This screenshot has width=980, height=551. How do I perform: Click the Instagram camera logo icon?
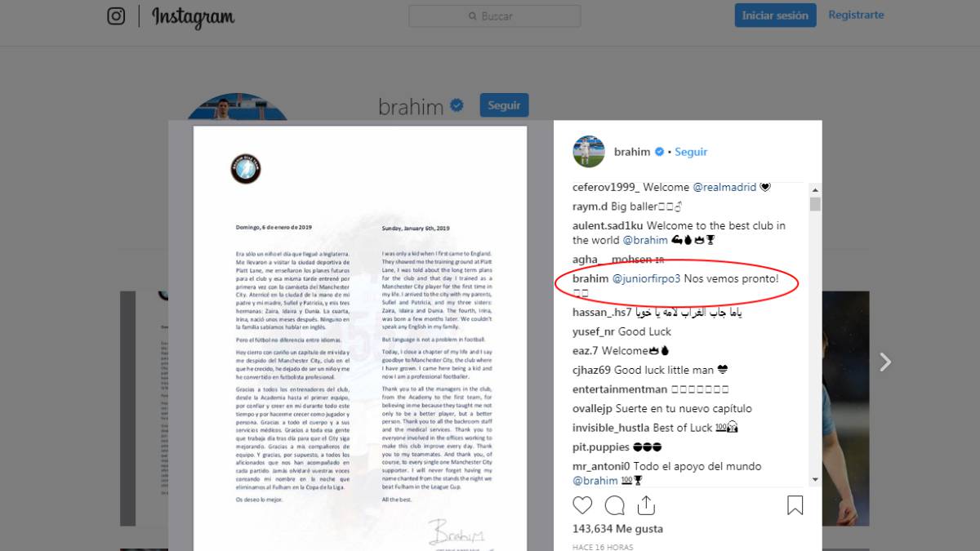117,16
